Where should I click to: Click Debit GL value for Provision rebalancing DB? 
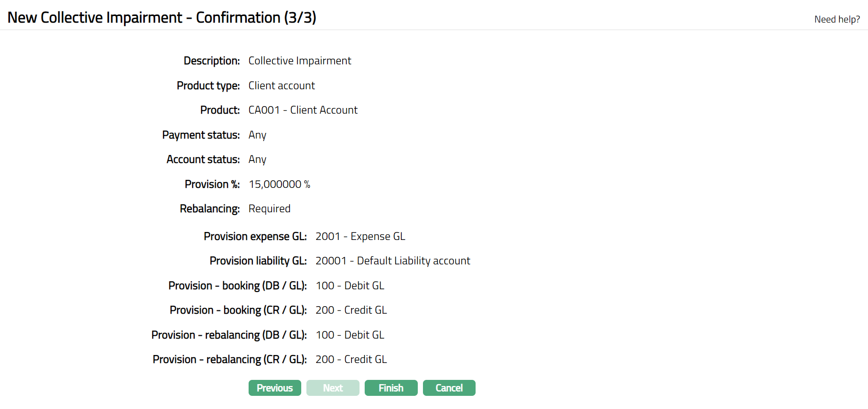point(350,335)
